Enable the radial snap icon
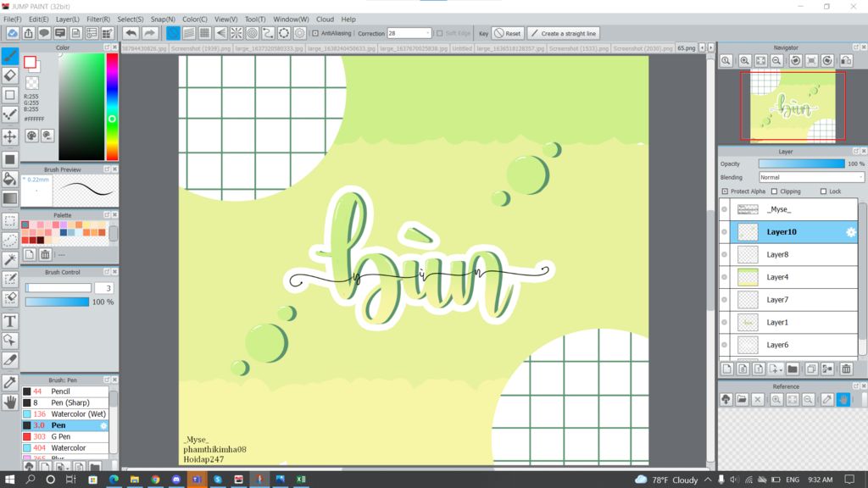This screenshot has width=868, height=488. click(236, 33)
